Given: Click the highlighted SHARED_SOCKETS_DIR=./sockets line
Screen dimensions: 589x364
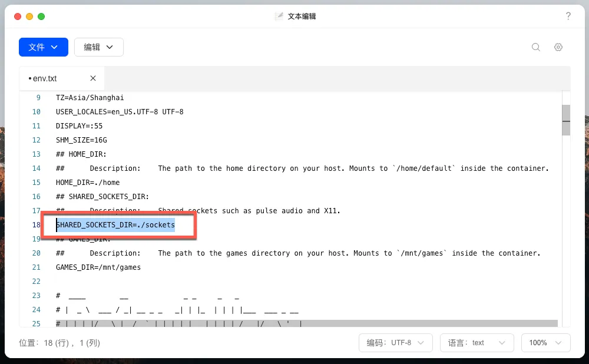Looking at the screenshot, I should [x=115, y=225].
